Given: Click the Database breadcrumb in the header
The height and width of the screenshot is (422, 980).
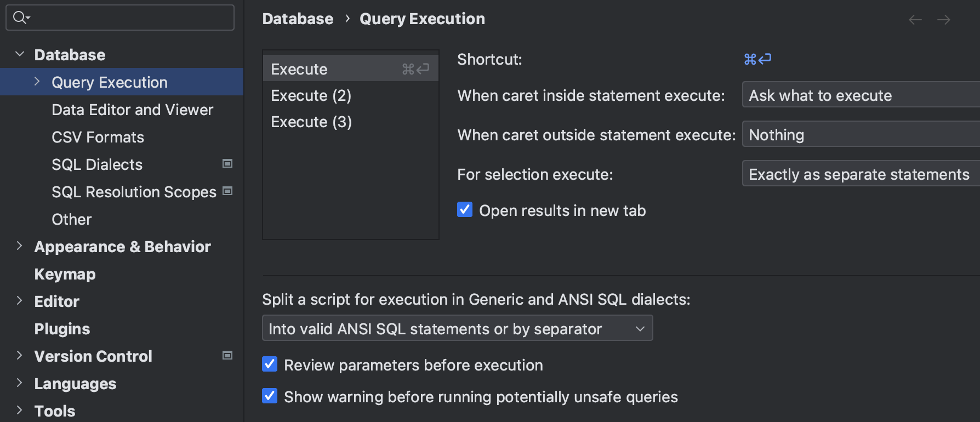Looking at the screenshot, I should click(x=298, y=18).
